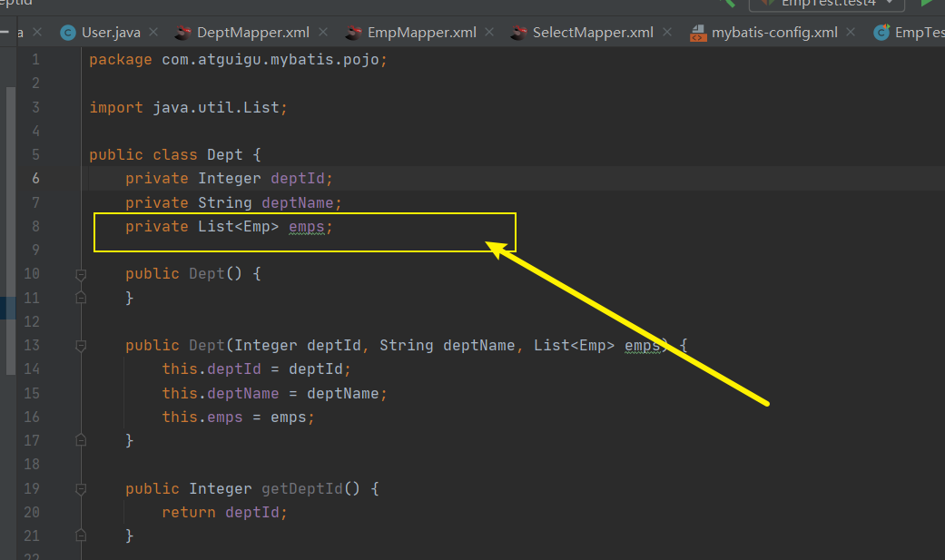Open the DeptMapper.xml tab
The image size is (945, 560).
click(253, 33)
